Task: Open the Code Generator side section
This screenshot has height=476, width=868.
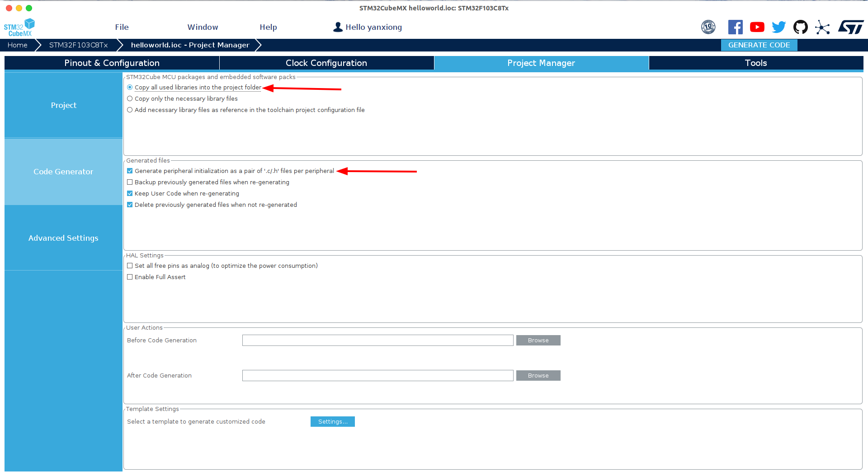Action: click(63, 172)
